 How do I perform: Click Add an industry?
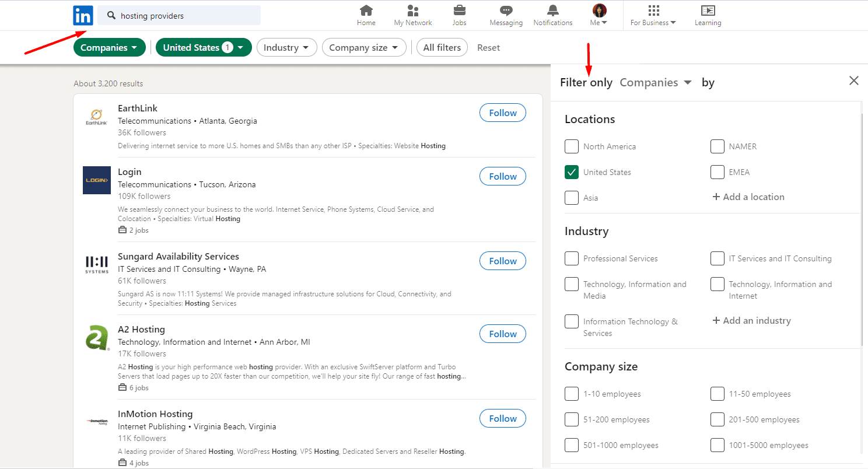(x=751, y=321)
